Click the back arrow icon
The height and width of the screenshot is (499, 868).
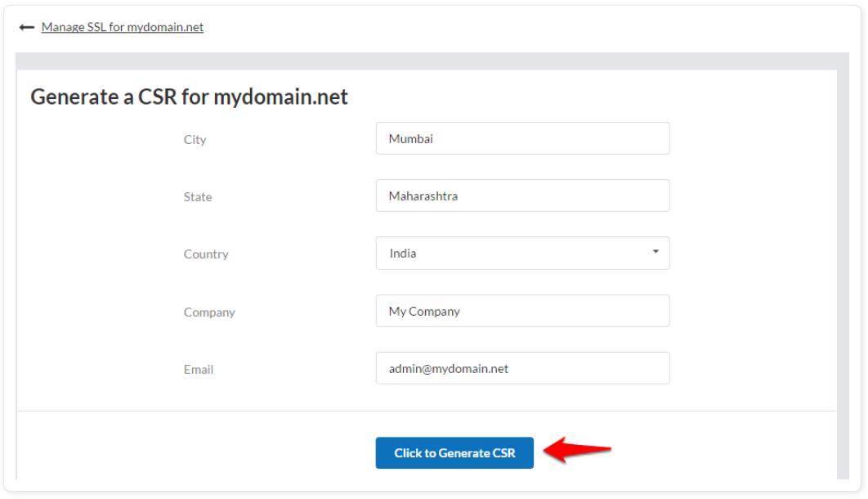coord(27,27)
